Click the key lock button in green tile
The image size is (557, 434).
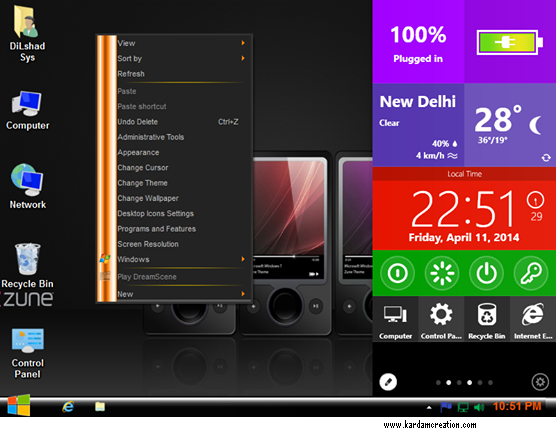point(531,273)
